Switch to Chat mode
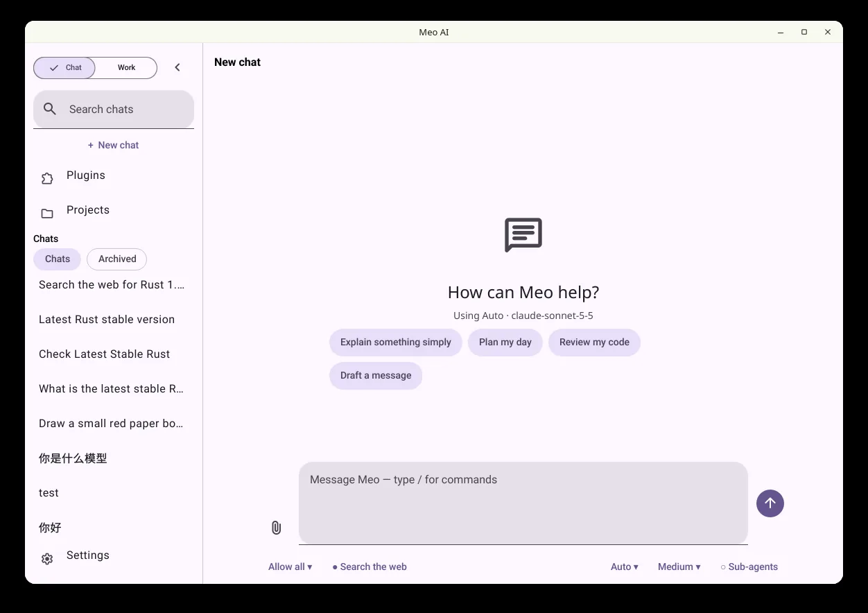The height and width of the screenshot is (613, 868). (x=64, y=67)
